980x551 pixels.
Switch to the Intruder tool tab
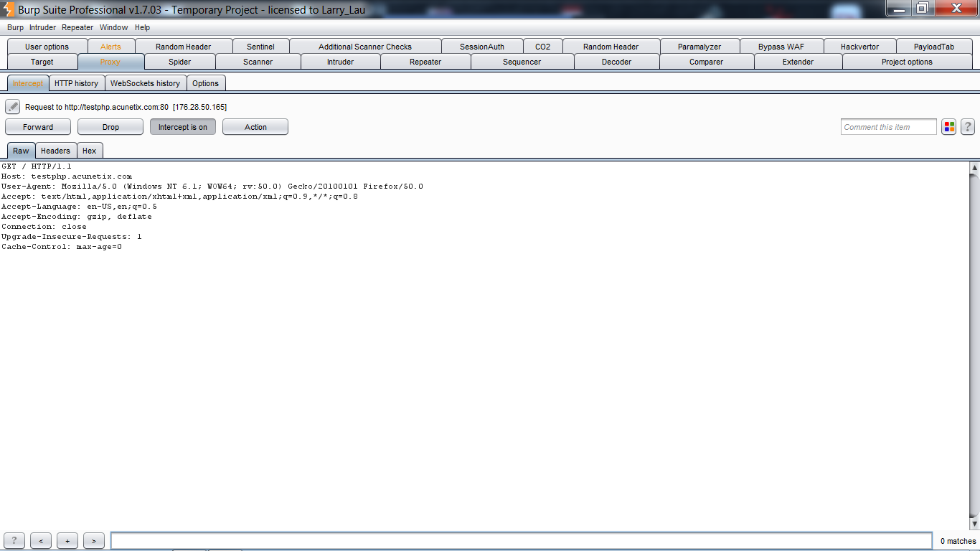pyautogui.click(x=340, y=62)
